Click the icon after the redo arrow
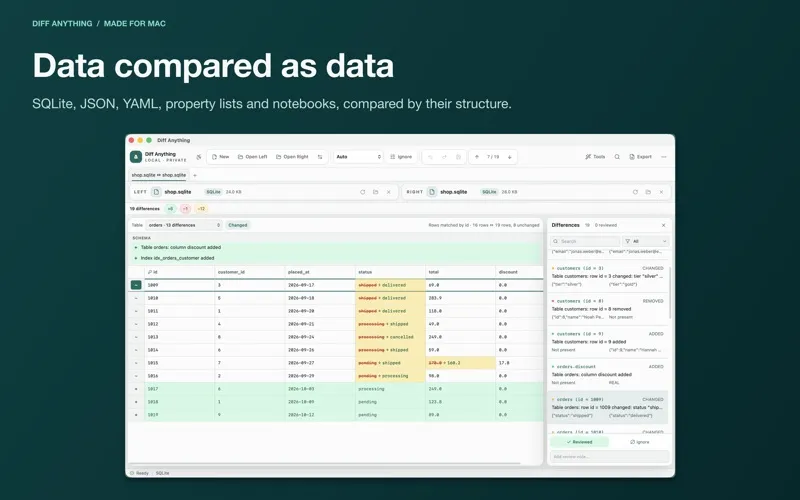This screenshot has width=800, height=500. click(x=458, y=157)
